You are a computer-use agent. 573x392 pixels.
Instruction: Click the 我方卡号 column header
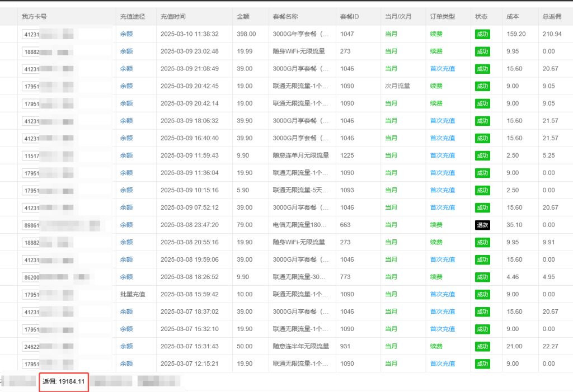(34, 16)
